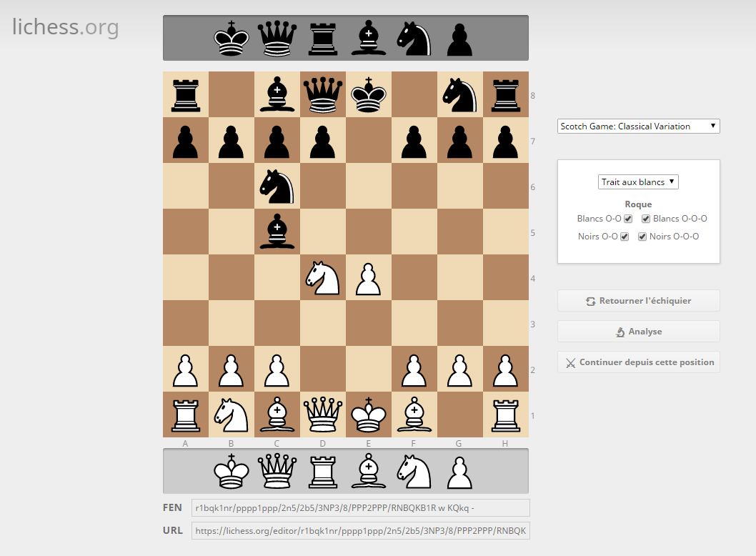
Task: Select the black queen piece for placement
Action: click(277, 37)
